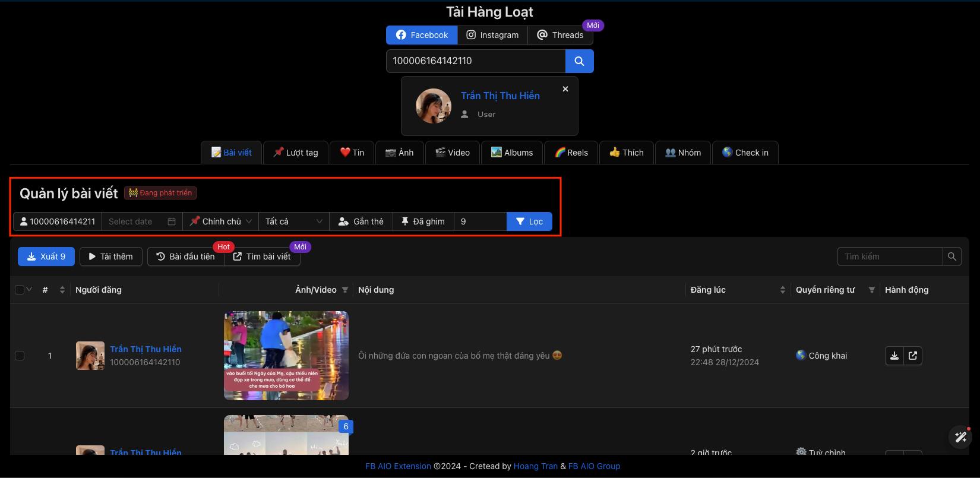Screen dimensions: 980x478
Task: Open the Check in tab
Action: click(x=745, y=153)
